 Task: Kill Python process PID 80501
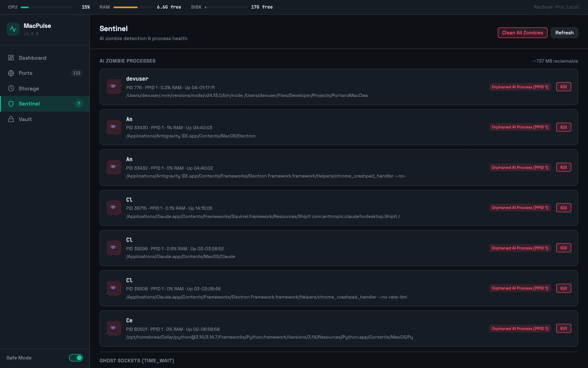click(563, 328)
